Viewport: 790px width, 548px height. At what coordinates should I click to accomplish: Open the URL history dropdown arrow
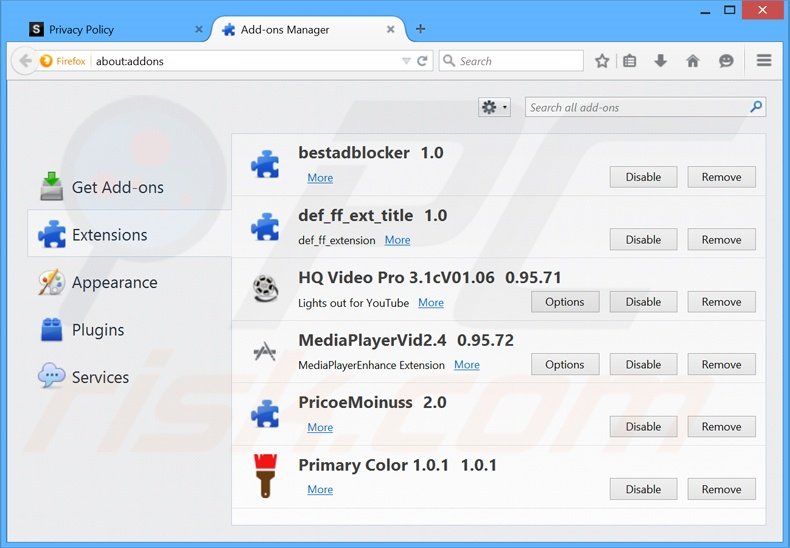[406, 61]
